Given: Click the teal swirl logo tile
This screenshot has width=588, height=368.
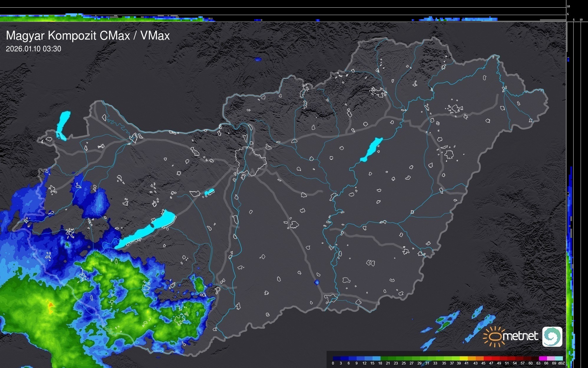Looking at the screenshot, I should click(x=552, y=336).
